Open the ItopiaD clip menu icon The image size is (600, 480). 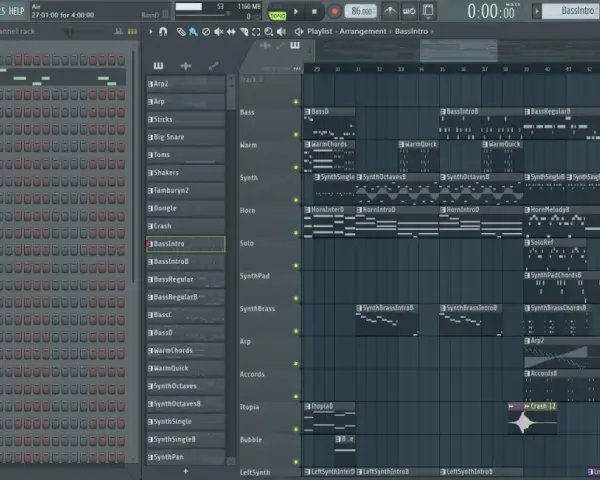pyautogui.click(x=307, y=406)
